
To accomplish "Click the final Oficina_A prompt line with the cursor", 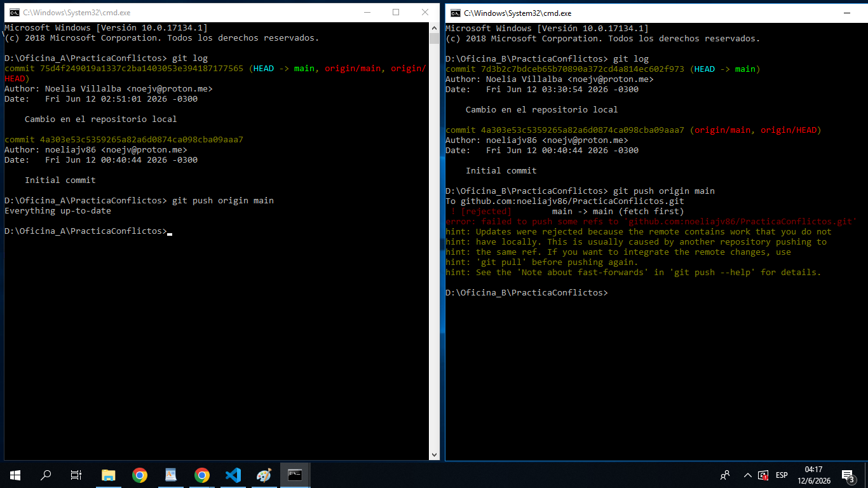I will pyautogui.click(x=88, y=231).
